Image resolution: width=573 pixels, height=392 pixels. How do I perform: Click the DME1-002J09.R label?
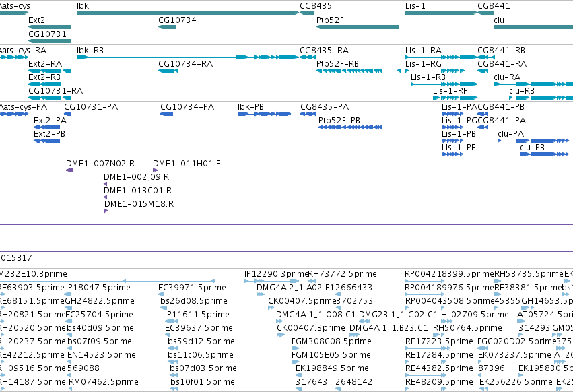[136, 177]
